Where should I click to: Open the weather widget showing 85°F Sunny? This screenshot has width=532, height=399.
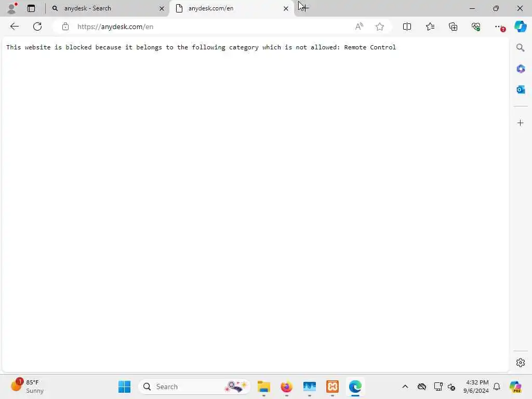[27, 386]
